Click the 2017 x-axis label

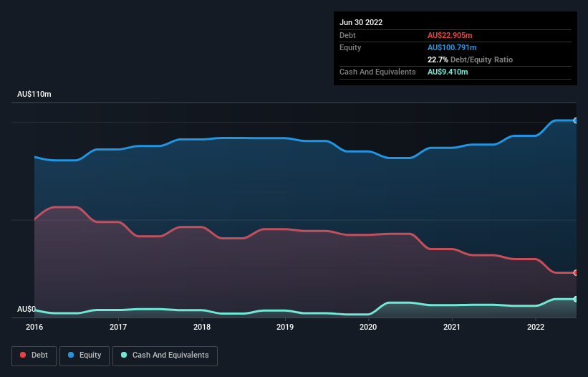point(118,327)
